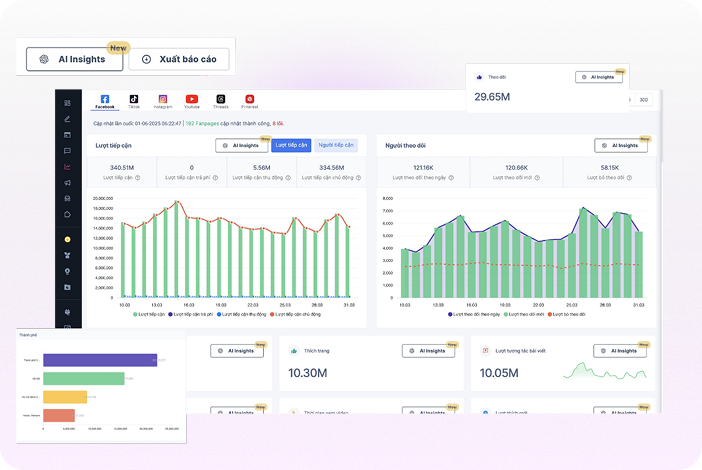Click the 10.05M engagement sparkline chart
Viewport: 702px width, 470px height.
click(604, 371)
